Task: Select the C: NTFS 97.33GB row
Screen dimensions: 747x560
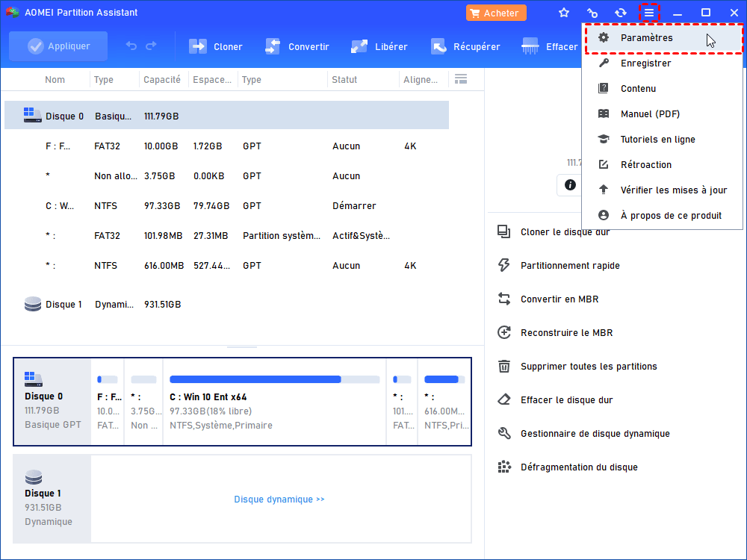Action: pyautogui.click(x=227, y=206)
